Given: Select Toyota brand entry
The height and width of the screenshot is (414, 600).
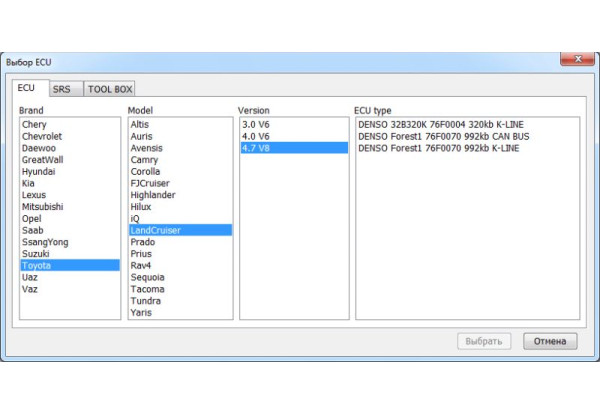Looking at the screenshot, I should (37, 266).
